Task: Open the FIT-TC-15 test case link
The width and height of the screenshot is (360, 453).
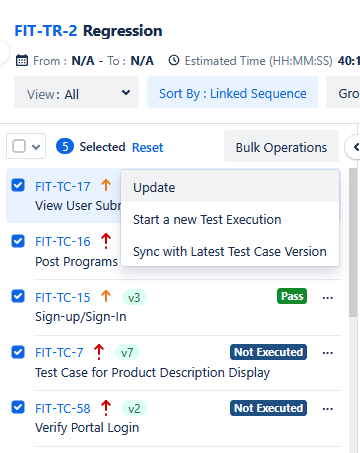Action: coord(63,297)
